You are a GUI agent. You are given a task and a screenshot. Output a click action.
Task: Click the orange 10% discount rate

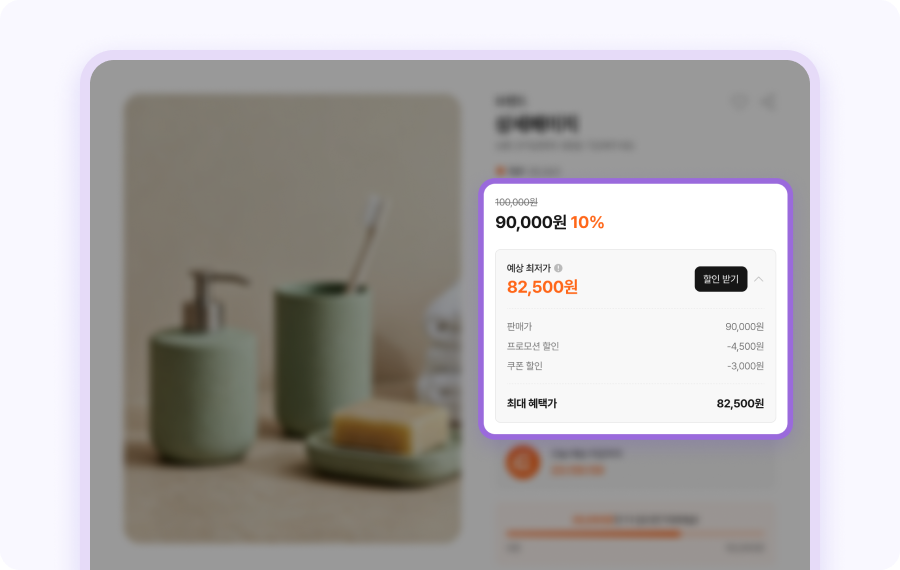pos(587,222)
